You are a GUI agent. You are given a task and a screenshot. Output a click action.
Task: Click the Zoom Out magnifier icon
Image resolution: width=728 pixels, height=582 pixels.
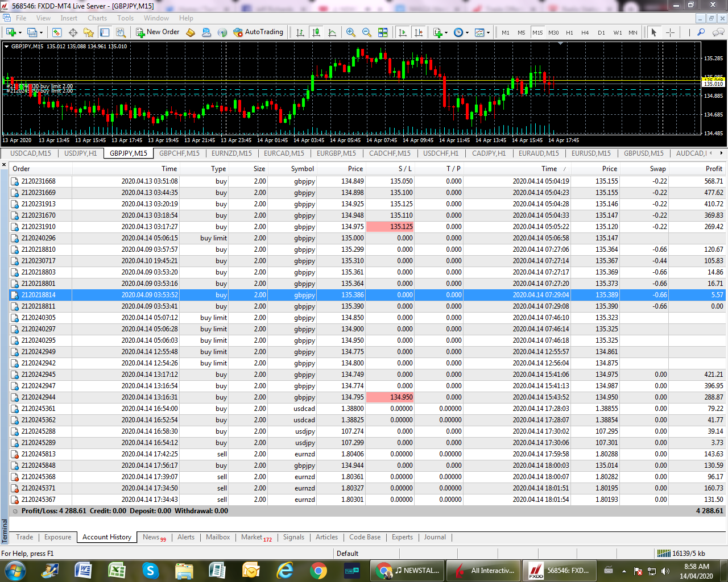point(367,32)
